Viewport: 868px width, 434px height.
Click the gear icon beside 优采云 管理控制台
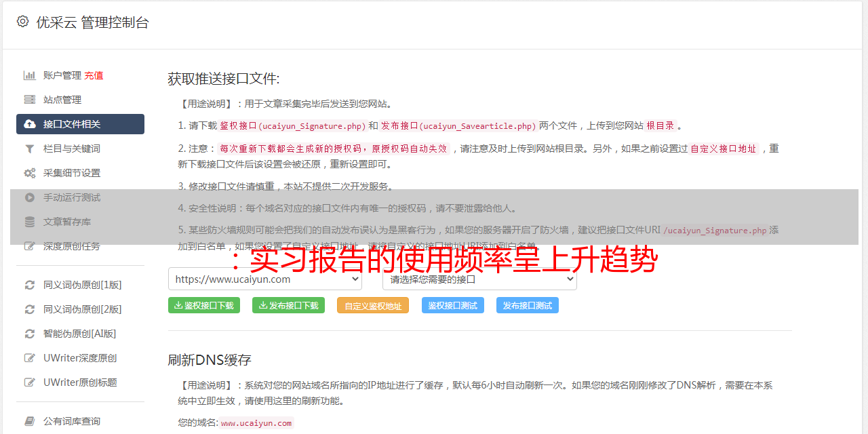pos(22,22)
